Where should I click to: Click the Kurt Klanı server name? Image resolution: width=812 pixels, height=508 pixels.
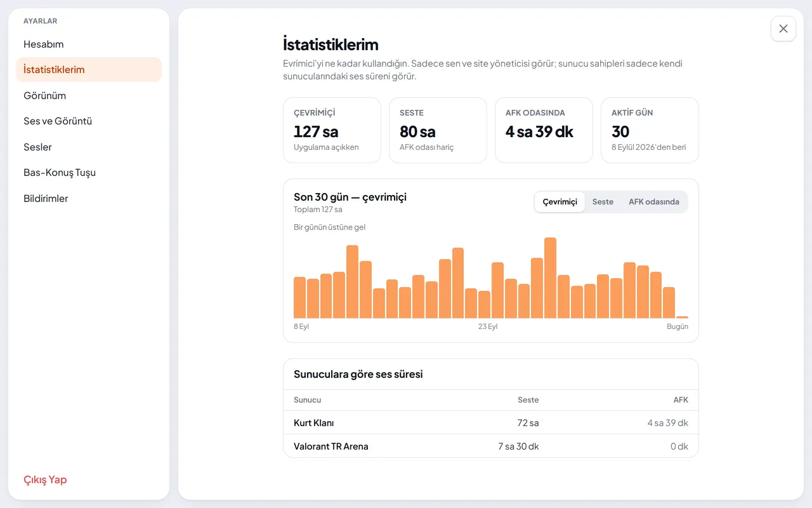tap(313, 423)
